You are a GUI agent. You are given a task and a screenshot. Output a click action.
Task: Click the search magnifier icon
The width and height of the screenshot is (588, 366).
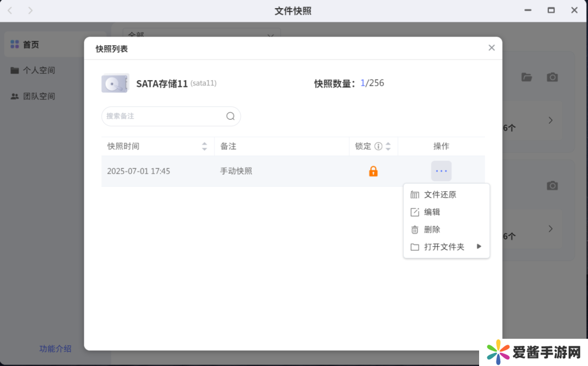[x=230, y=116]
